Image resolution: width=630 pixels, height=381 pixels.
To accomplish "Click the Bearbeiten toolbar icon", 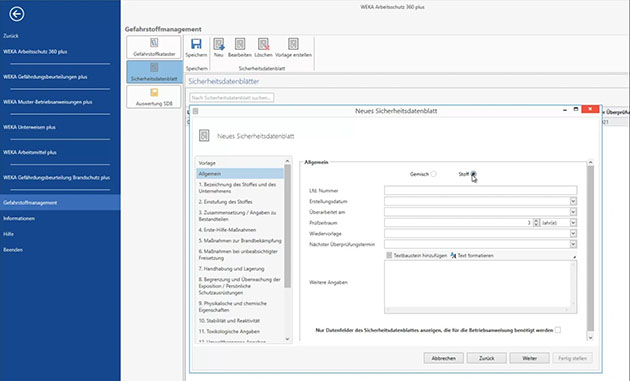I will pyautogui.click(x=240, y=44).
